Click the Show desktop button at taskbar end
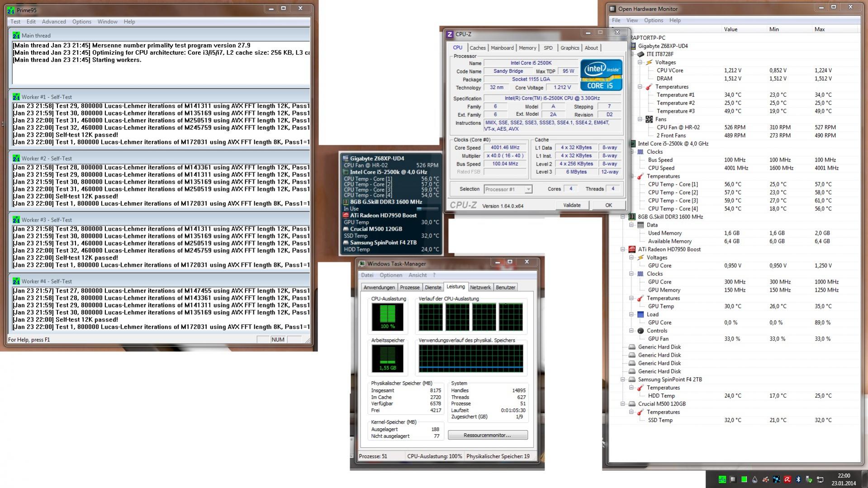Screen dimensions: 868x488 click(x=864, y=479)
